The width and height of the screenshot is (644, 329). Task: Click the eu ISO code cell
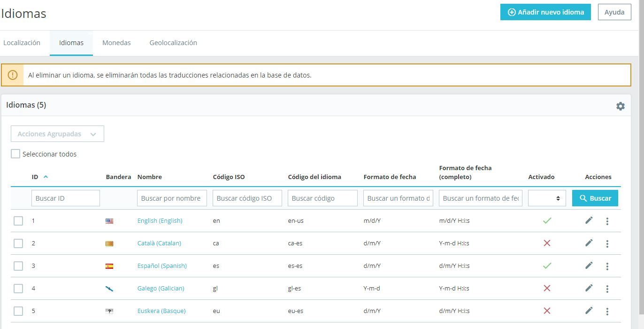point(216,311)
